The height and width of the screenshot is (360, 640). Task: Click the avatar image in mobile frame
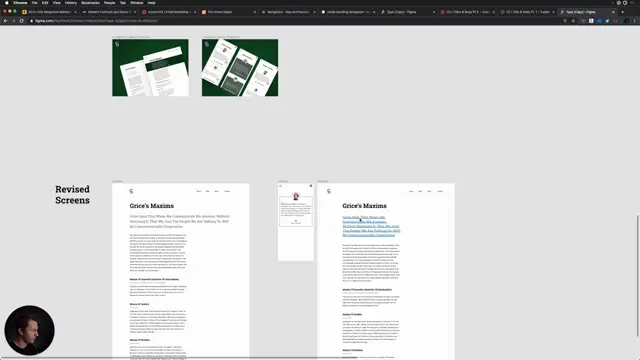tap(296, 196)
